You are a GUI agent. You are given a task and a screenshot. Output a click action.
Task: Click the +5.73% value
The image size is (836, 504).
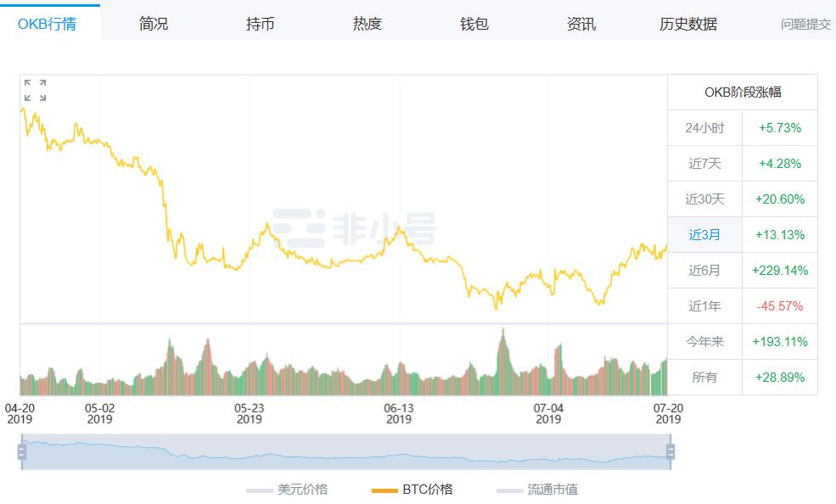pyautogui.click(x=779, y=128)
